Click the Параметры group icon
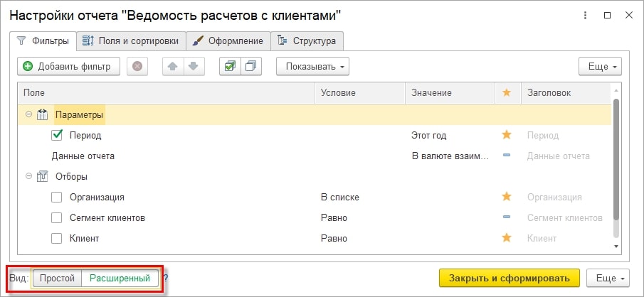Image resolution: width=644 pixels, height=297 pixels. (42, 115)
